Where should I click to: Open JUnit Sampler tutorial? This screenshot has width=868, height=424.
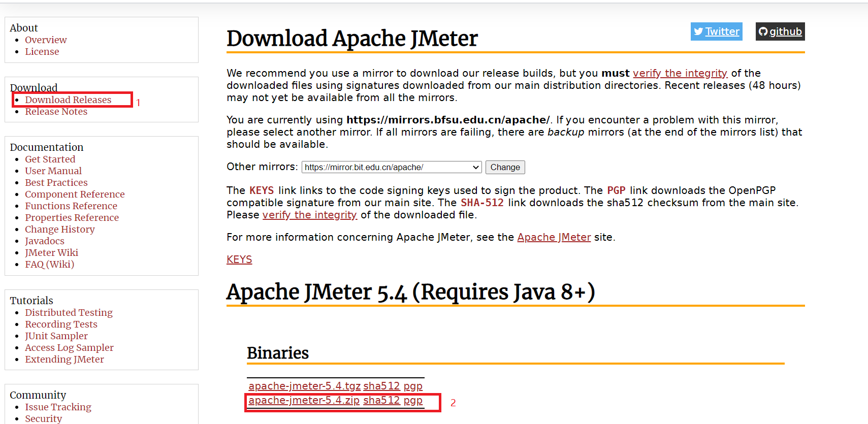(56, 336)
